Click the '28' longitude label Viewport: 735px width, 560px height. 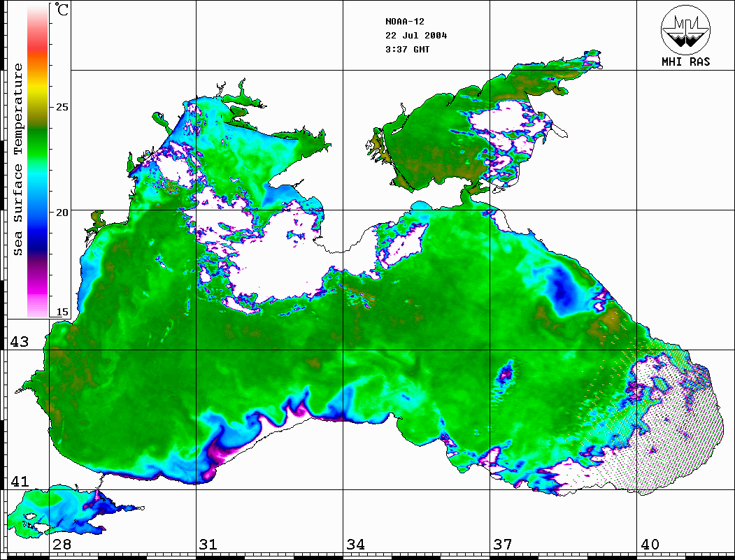click(62, 544)
